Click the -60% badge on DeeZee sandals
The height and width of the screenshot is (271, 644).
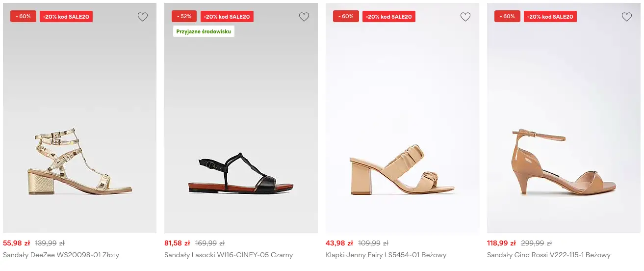23,16
